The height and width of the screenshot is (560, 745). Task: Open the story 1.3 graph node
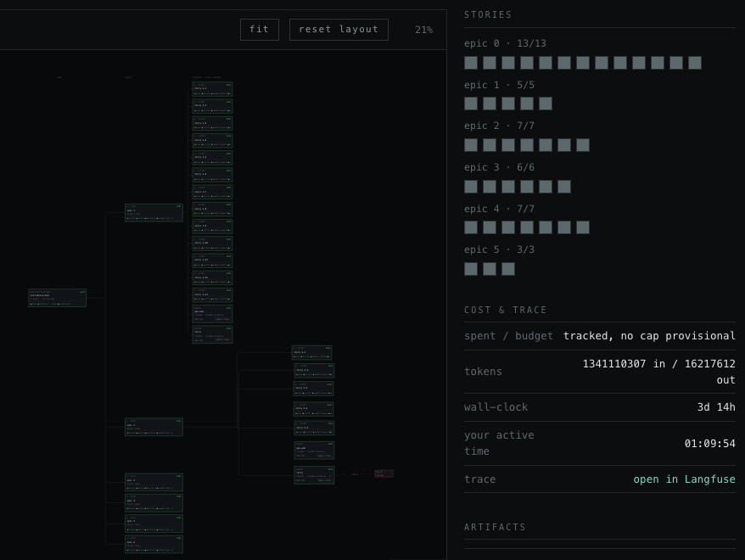point(314,389)
